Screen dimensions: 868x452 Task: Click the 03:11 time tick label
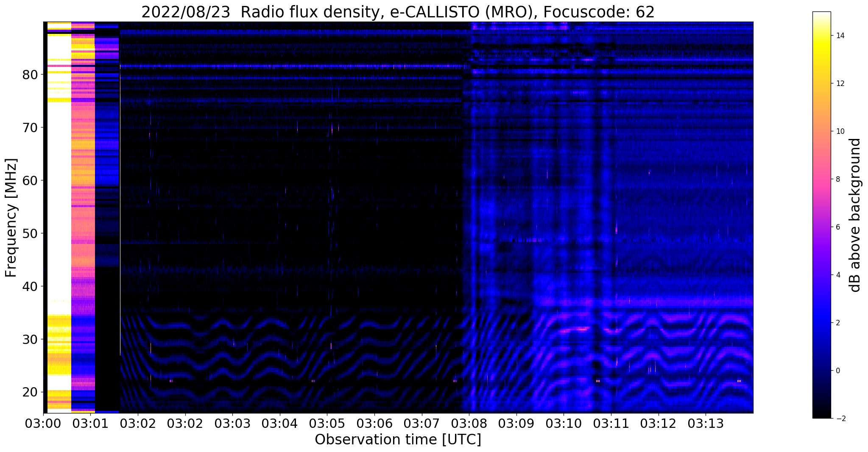[x=611, y=423]
